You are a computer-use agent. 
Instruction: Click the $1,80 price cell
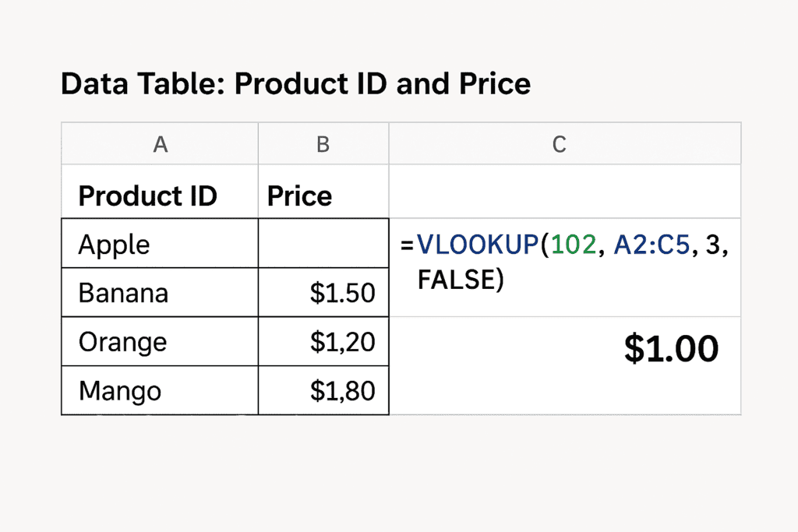click(323, 390)
